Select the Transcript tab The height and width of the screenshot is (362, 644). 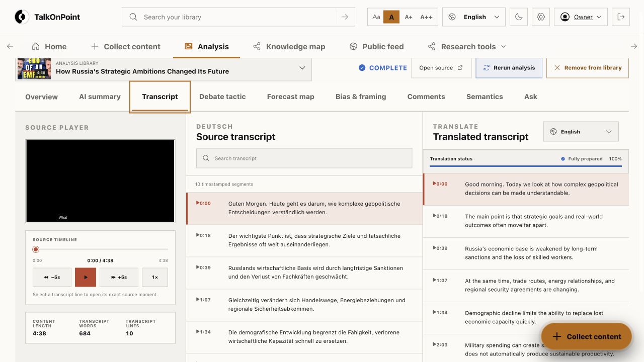[x=160, y=97]
